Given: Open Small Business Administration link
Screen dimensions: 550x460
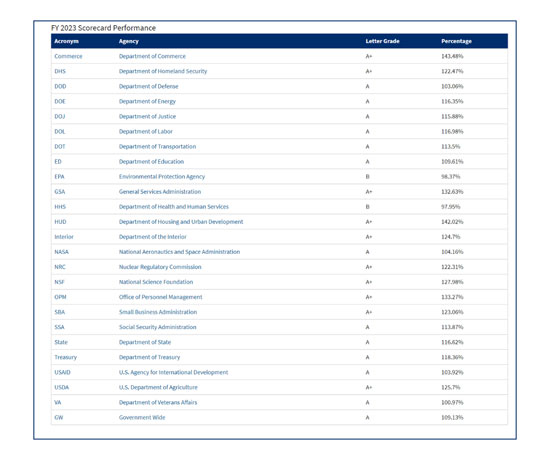Looking at the screenshot, I should click(x=158, y=313).
